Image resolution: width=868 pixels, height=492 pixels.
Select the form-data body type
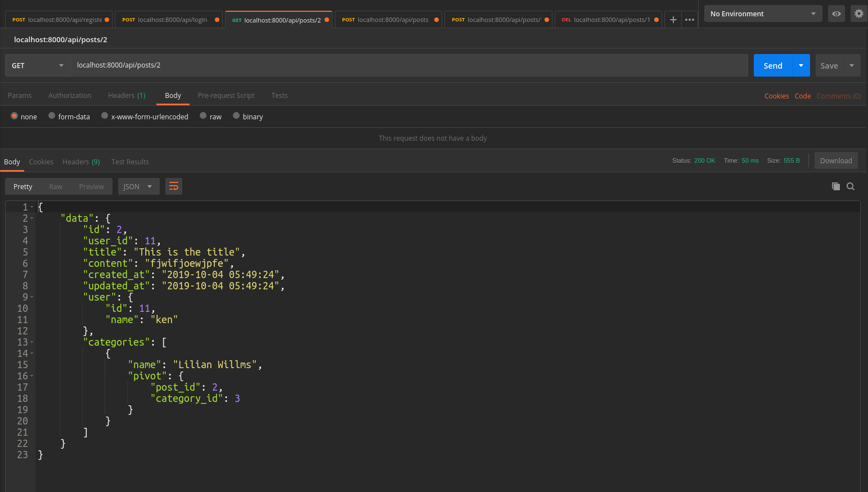point(52,116)
